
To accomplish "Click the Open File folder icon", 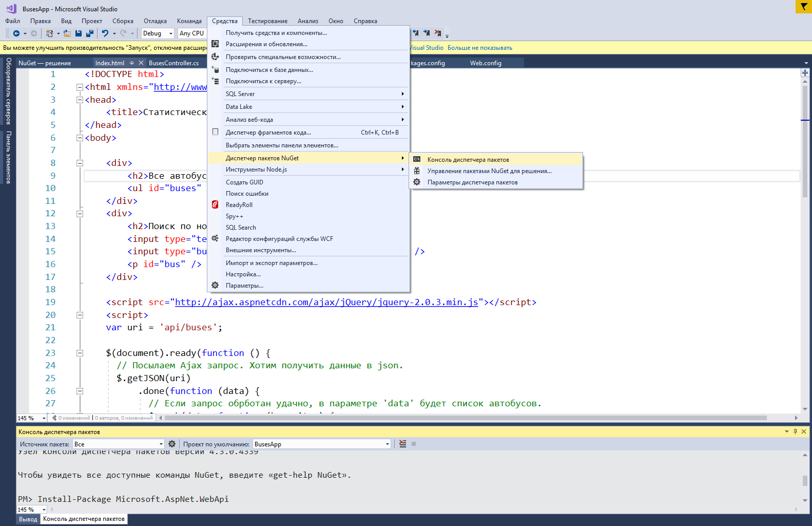I will pos(67,33).
